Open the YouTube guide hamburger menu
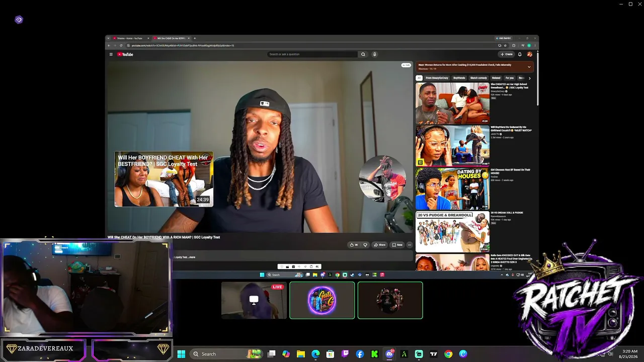 tap(111, 54)
